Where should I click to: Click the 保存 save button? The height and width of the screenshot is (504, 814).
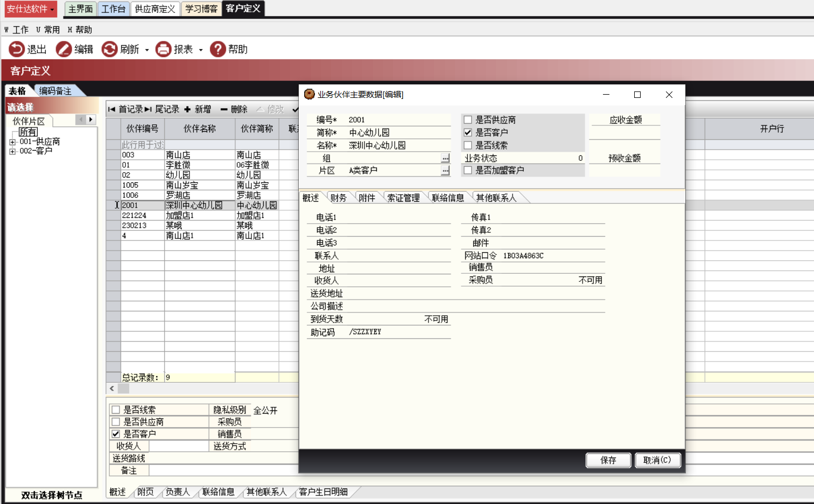click(x=608, y=460)
